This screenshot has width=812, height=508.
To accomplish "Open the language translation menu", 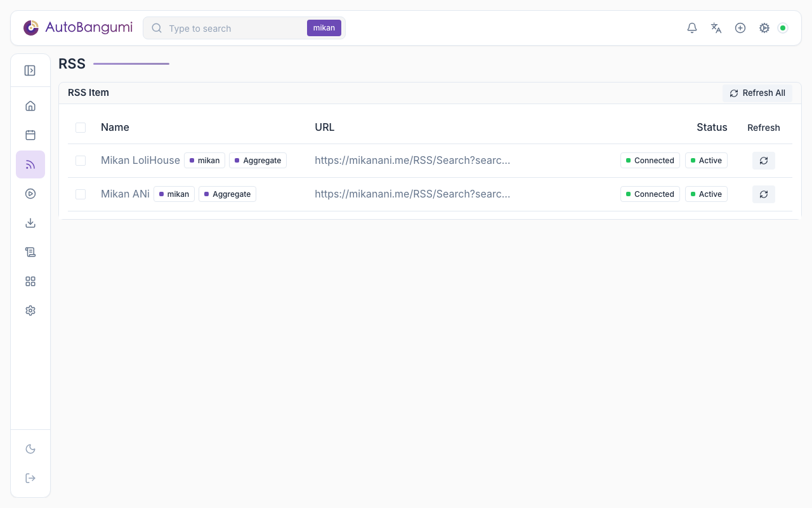I will tap(716, 28).
